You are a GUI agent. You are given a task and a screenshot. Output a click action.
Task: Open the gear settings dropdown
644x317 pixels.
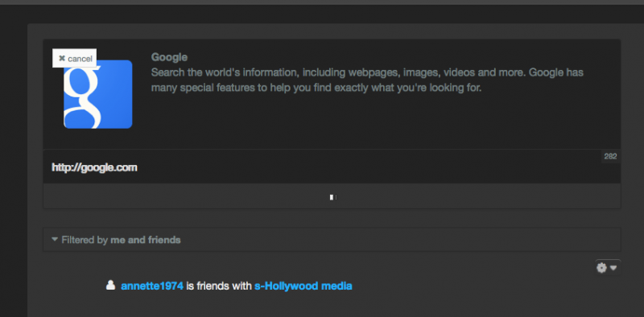[608, 268]
